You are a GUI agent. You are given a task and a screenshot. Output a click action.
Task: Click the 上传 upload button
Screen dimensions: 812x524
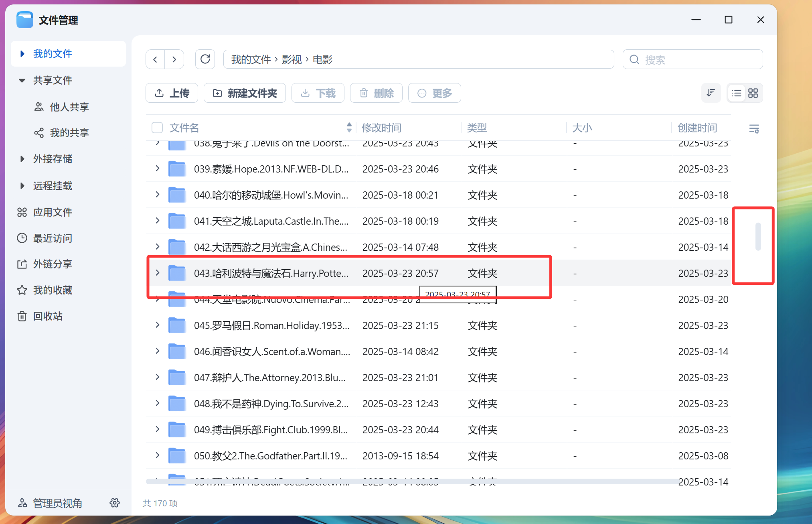click(x=172, y=93)
